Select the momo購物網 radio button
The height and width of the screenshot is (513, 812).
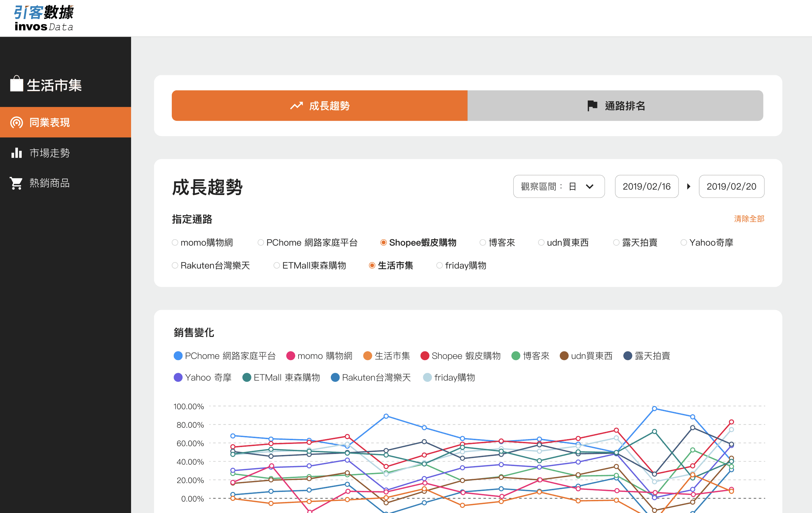click(x=175, y=243)
